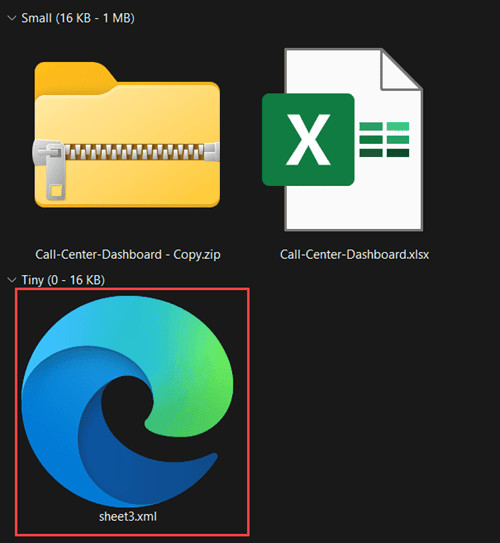Collapse the Small (16 KB - 1 MB) group chevron
500x543 pixels.
(12, 18)
